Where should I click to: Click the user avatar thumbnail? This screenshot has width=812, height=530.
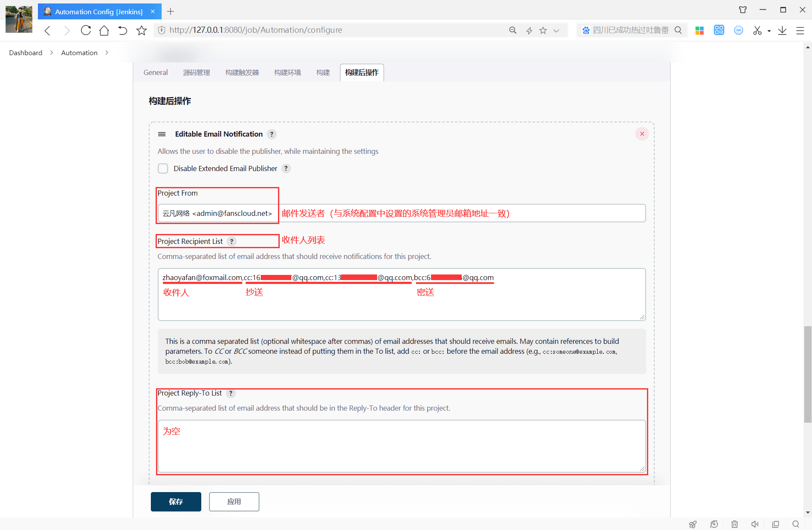[x=19, y=19]
